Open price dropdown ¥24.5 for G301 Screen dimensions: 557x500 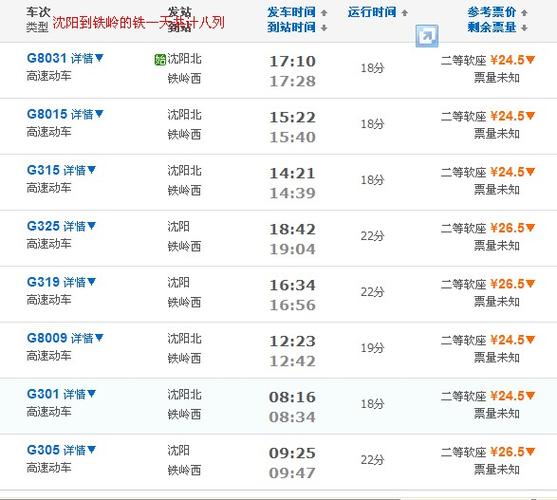[x=513, y=396]
